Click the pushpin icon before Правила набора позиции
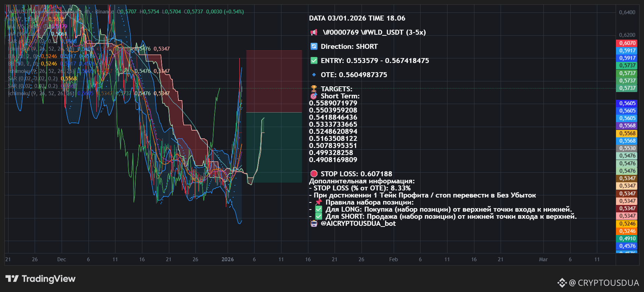The image size is (644, 292). point(319,202)
